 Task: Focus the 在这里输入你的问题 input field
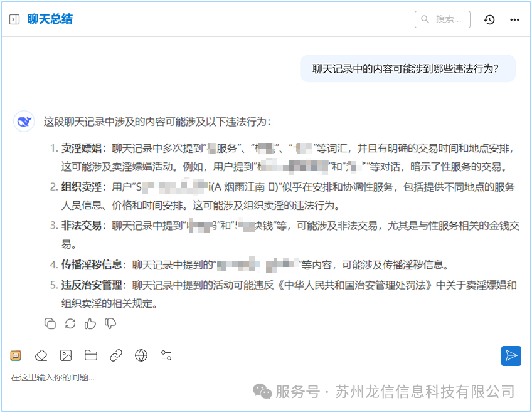pyautogui.click(x=188, y=377)
